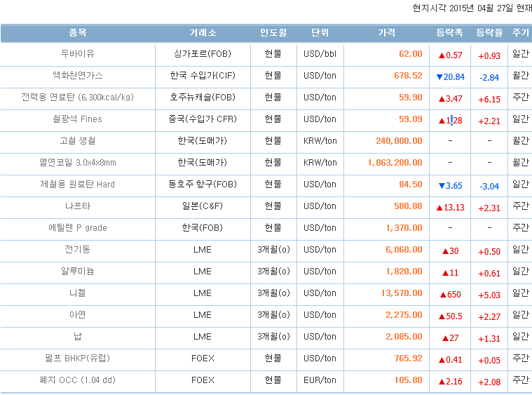Click the 1,063,200.00 price value
The width and height of the screenshot is (532, 395).
(395, 163)
